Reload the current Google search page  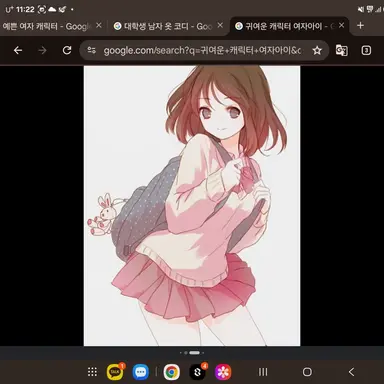pos(67,50)
